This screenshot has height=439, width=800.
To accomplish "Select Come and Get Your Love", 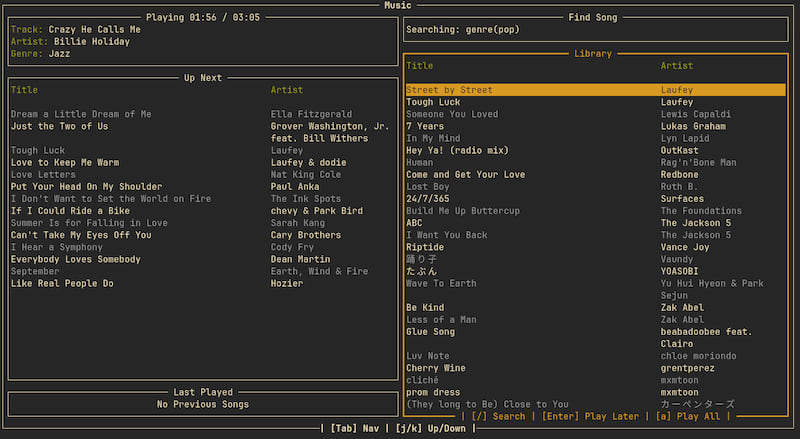I will click(x=465, y=175).
